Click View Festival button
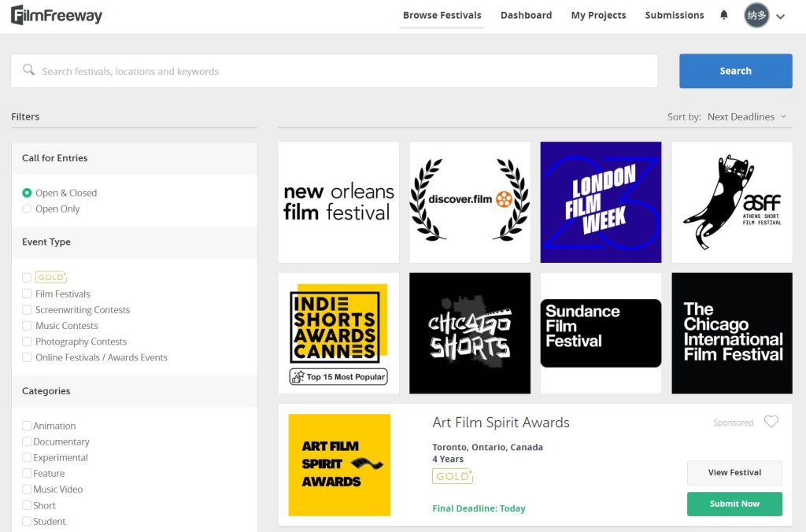This screenshot has height=532, width=806. [734, 472]
